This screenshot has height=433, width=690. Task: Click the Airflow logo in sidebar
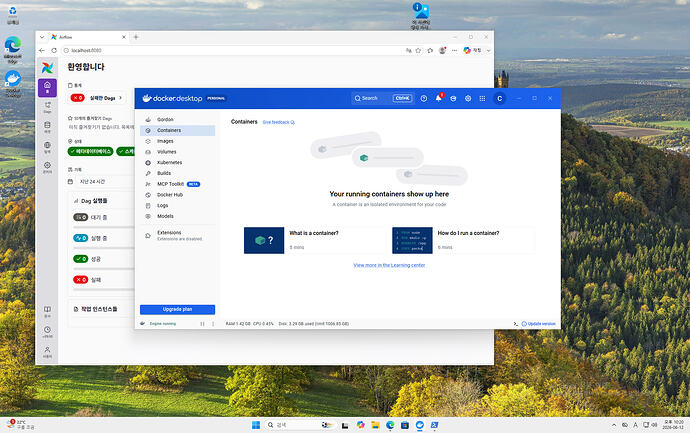coord(47,68)
